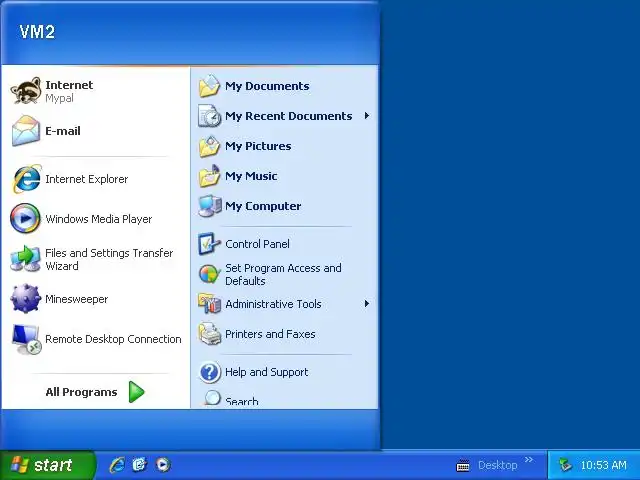Open Mypal raccoon Internet icon
The image size is (640, 480).
click(26, 91)
